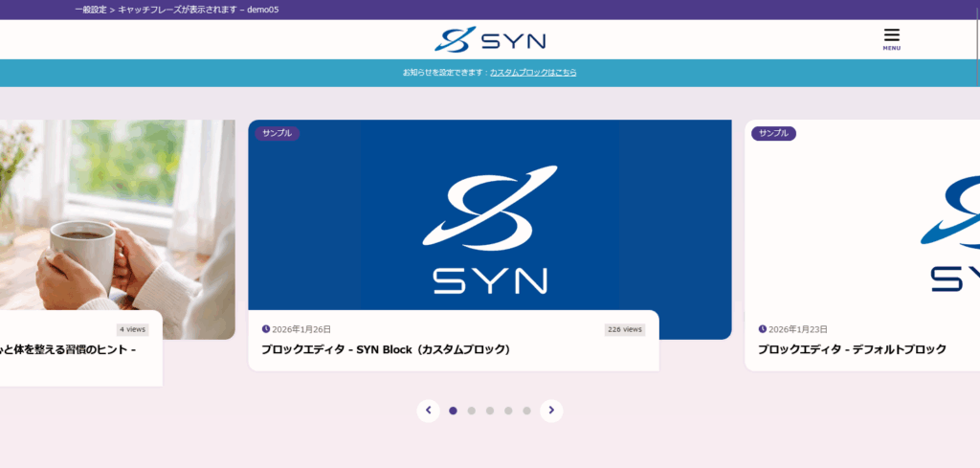Jump to the fourth carousel dot
The height and width of the screenshot is (468, 980).
(x=508, y=411)
